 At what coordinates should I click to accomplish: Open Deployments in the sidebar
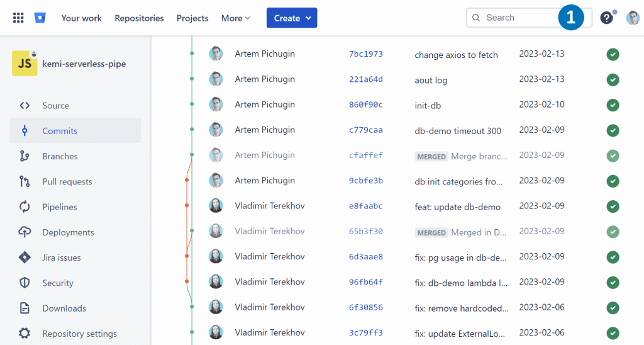click(68, 232)
